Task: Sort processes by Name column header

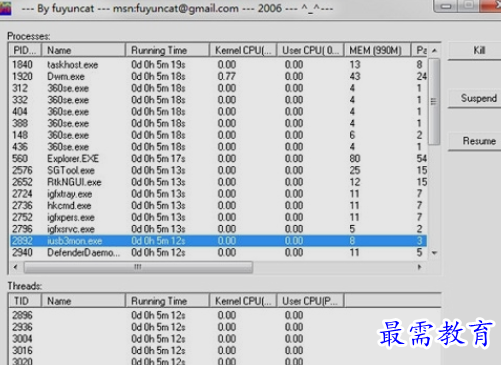Action: click(x=83, y=50)
